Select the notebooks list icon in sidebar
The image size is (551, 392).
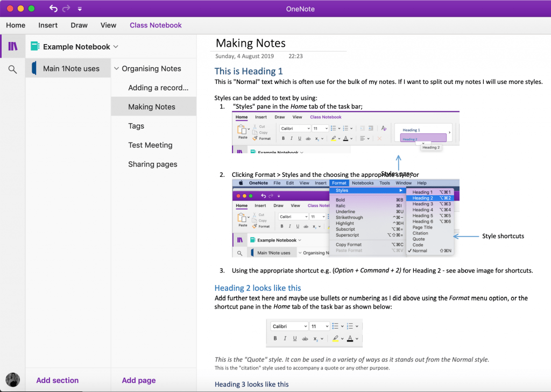click(x=12, y=45)
